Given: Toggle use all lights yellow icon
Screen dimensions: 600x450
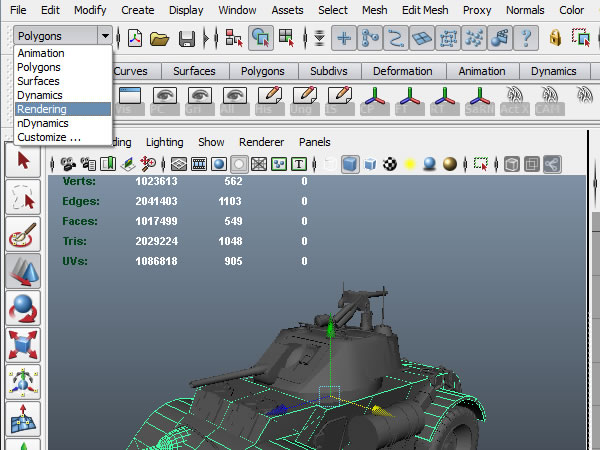Looking at the screenshot, I should [x=410, y=164].
